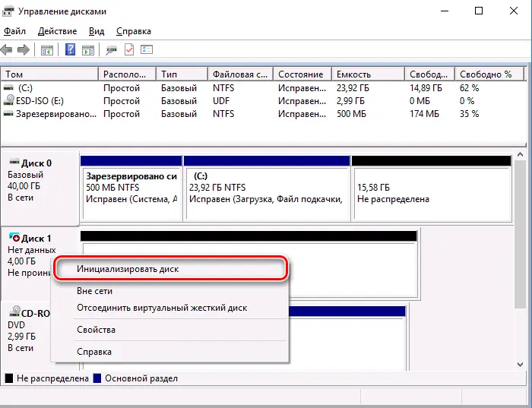Screen dimensions: 532x408
Task: Click the Диск 1 red-arrow uninitialized icon
Action: (x=14, y=237)
